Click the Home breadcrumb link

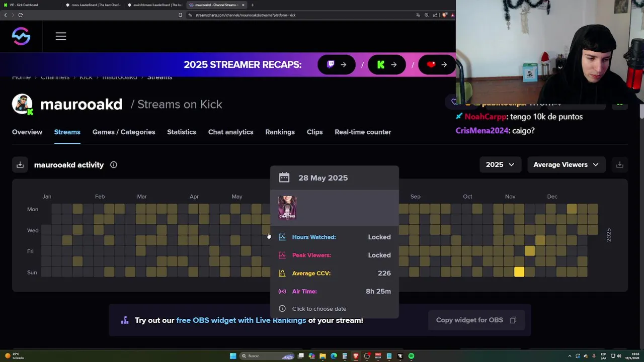pos(21,77)
